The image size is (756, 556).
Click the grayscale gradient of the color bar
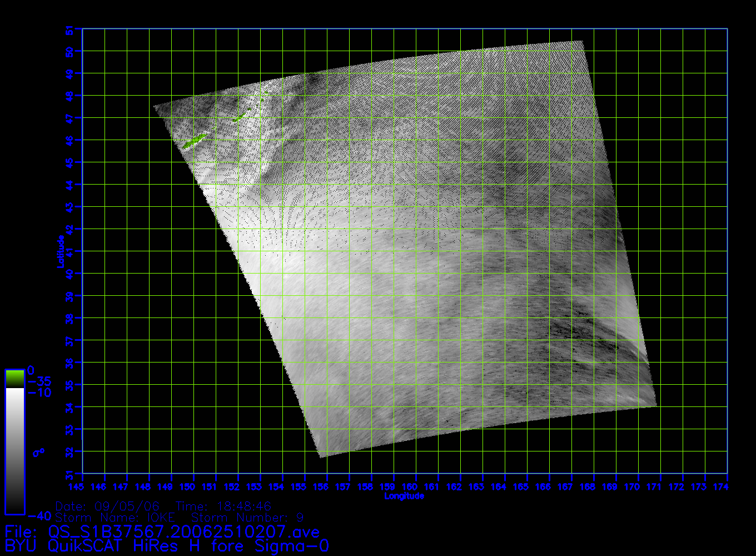(x=14, y=450)
